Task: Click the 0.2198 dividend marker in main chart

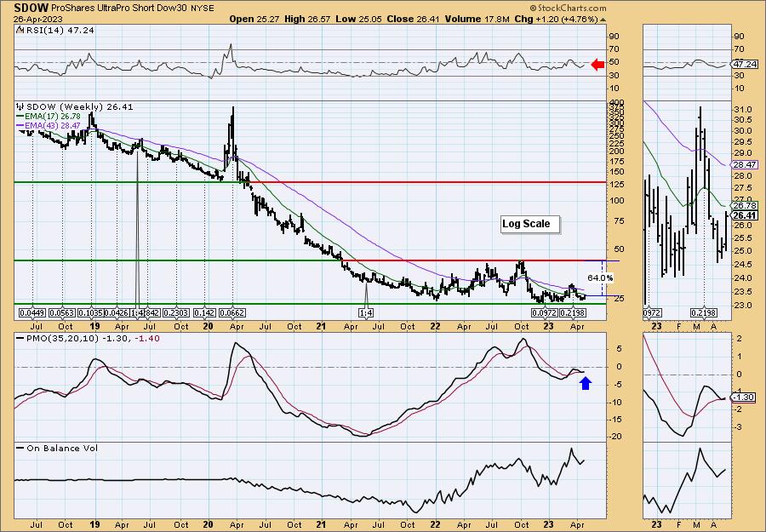Action: 573,312
